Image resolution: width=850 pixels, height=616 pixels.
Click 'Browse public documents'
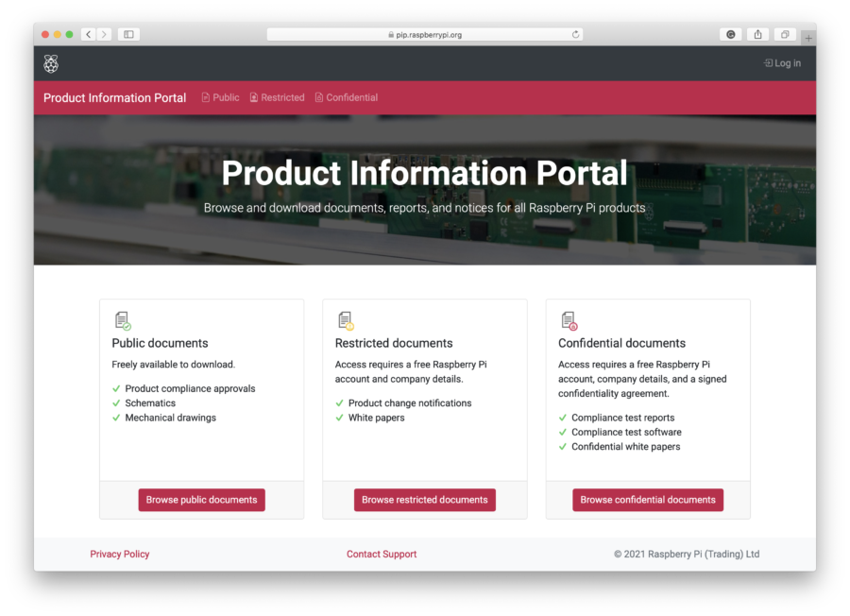click(x=201, y=500)
